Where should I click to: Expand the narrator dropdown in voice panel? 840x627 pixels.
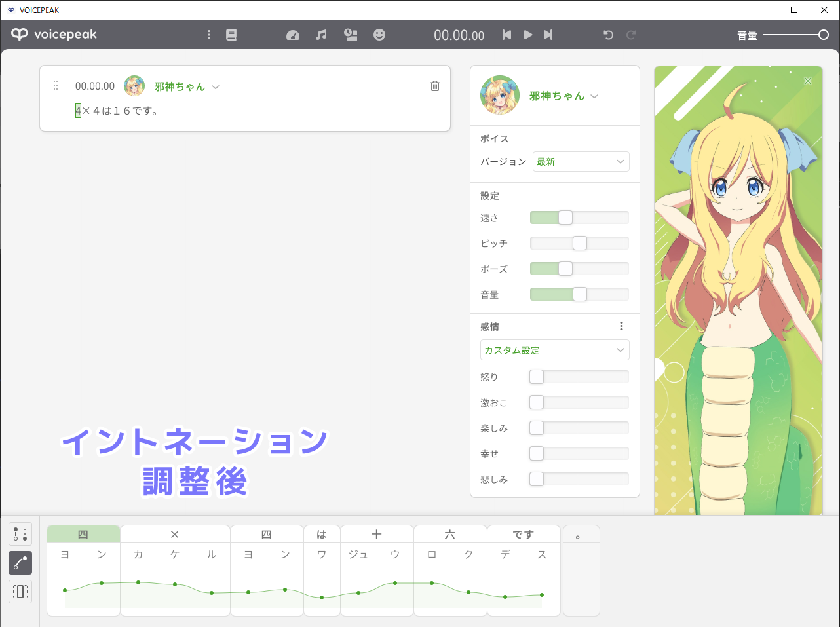[x=594, y=96]
